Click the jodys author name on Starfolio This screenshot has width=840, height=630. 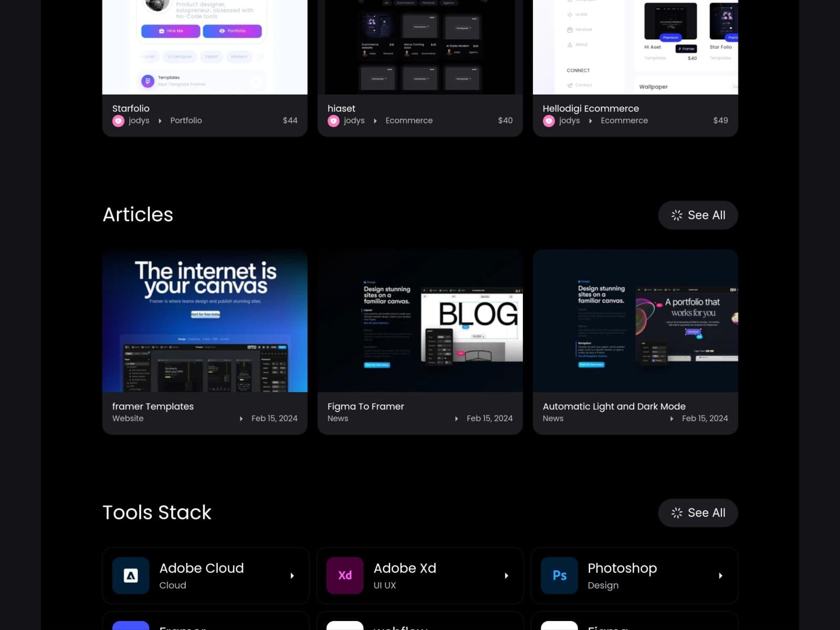[139, 121]
